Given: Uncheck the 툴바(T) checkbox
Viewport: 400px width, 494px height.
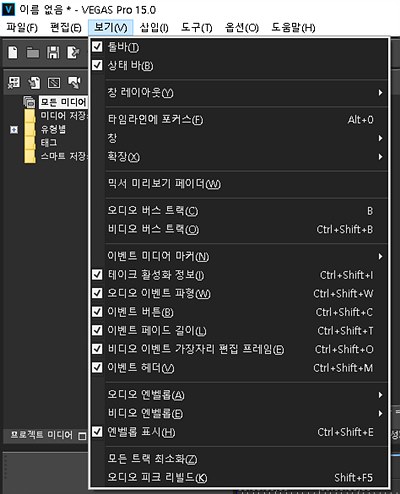Looking at the screenshot, I should [97, 46].
